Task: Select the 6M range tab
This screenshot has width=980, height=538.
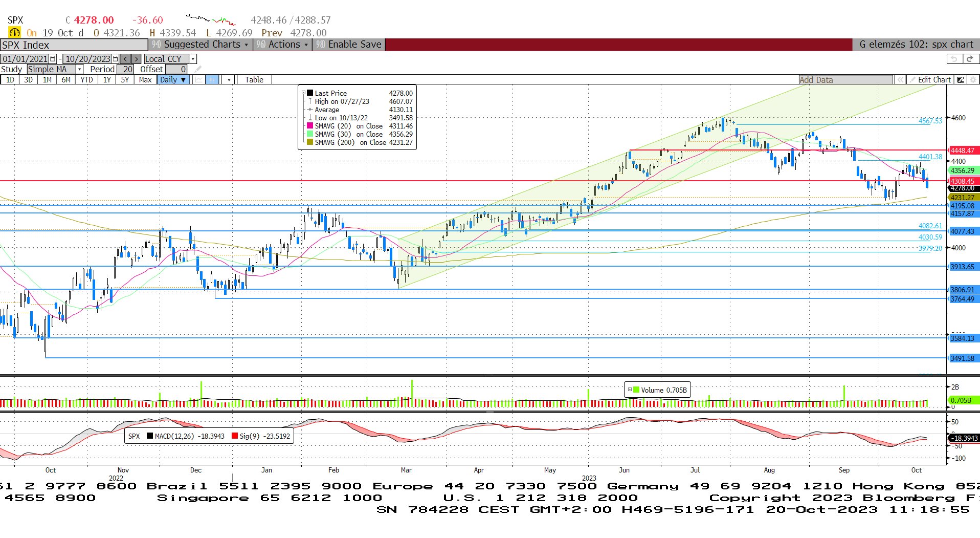Action: (66, 80)
